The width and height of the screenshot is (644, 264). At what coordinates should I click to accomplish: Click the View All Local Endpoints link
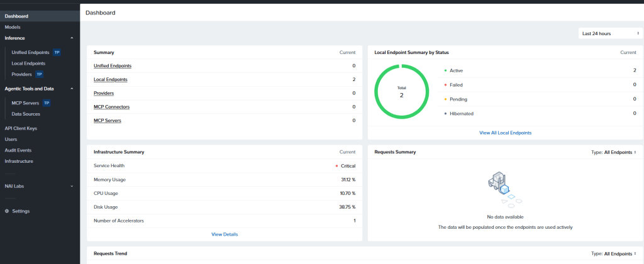point(505,133)
